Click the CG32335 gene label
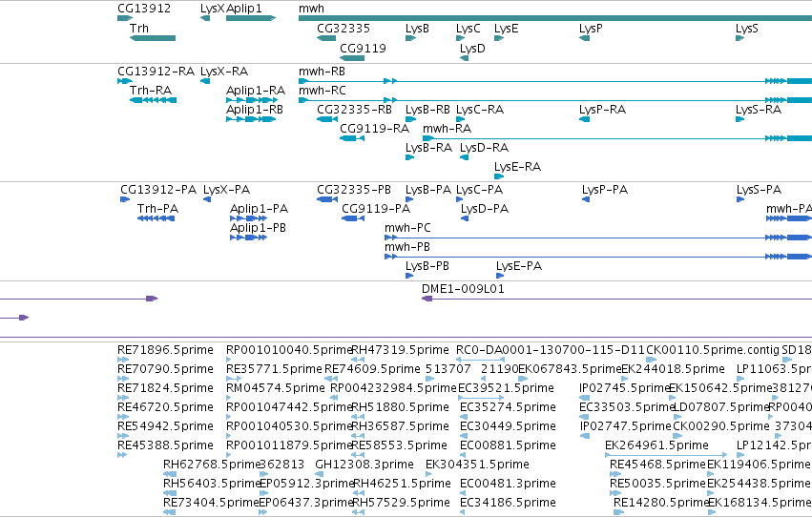Image resolution: width=812 pixels, height=517 pixels. click(344, 29)
